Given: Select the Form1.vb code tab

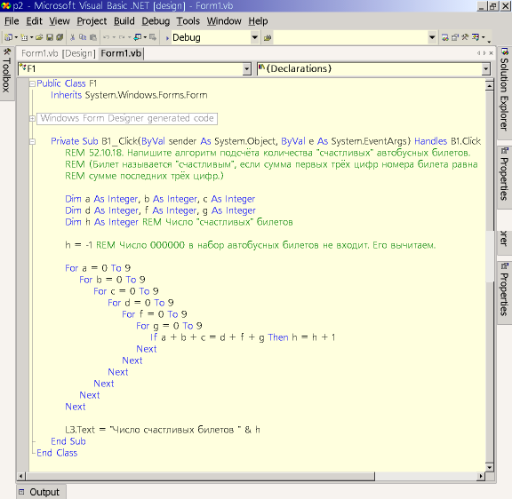Looking at the screenshot, I should click(121, 53).
